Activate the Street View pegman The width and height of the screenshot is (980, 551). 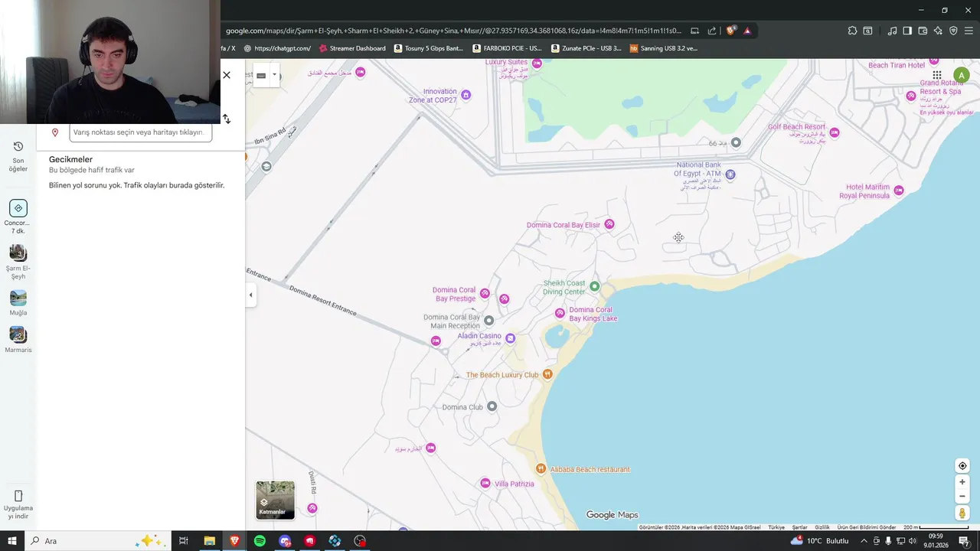tap(962, 514)
